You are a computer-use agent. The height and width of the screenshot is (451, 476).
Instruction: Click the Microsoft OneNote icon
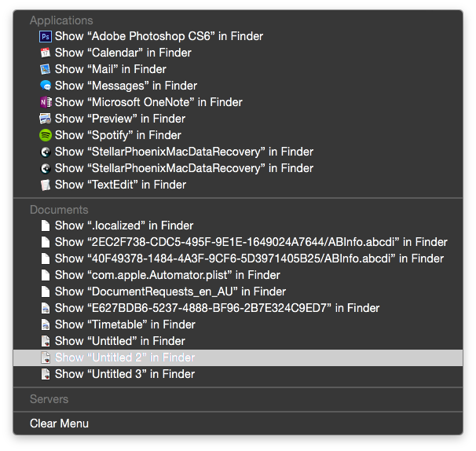[46, 102]
